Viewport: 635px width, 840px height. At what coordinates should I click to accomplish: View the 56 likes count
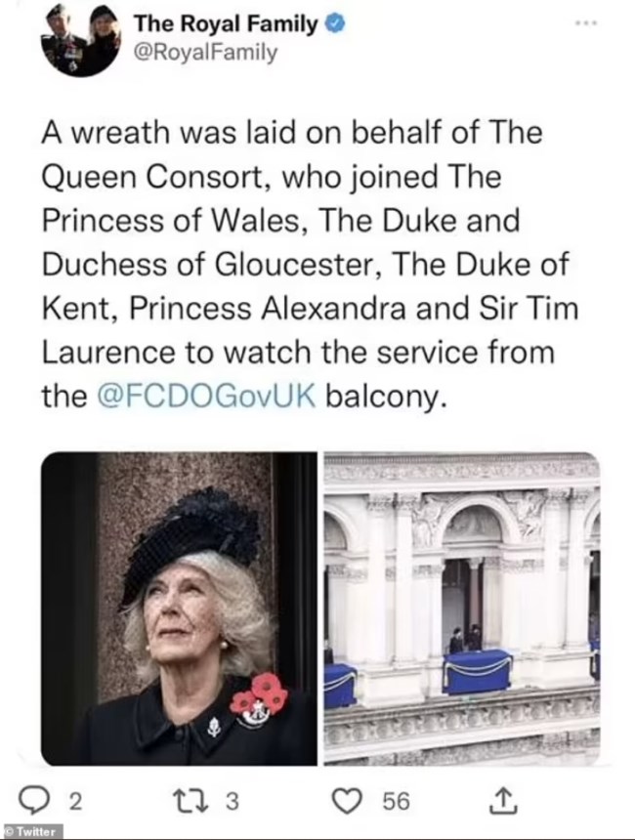pyautogui.click(x=396, y=801)
